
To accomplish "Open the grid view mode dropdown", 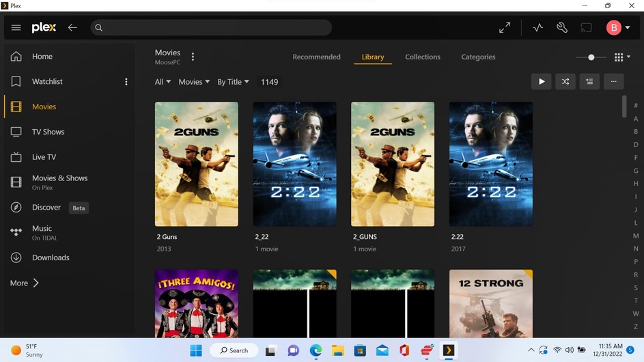I will click(622, 57).
